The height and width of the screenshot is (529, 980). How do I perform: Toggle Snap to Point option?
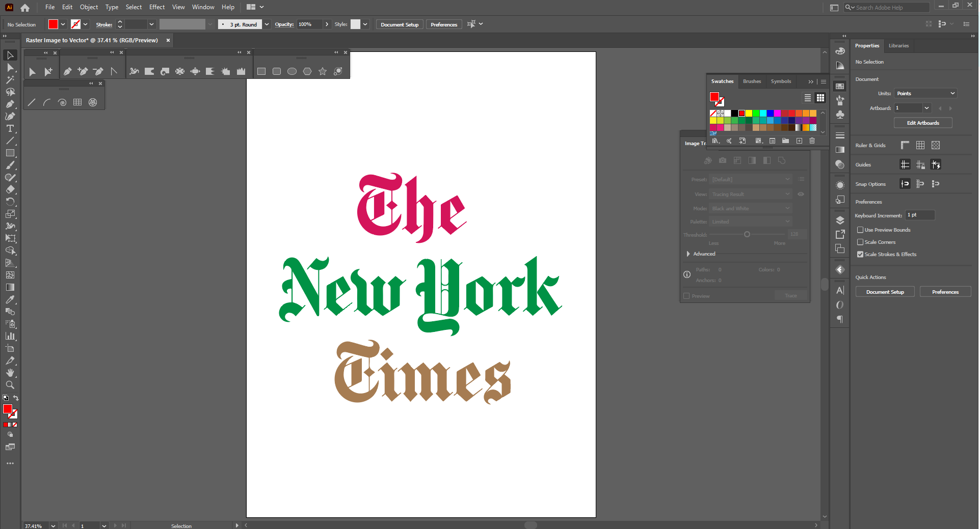click(x=905, y=184)
